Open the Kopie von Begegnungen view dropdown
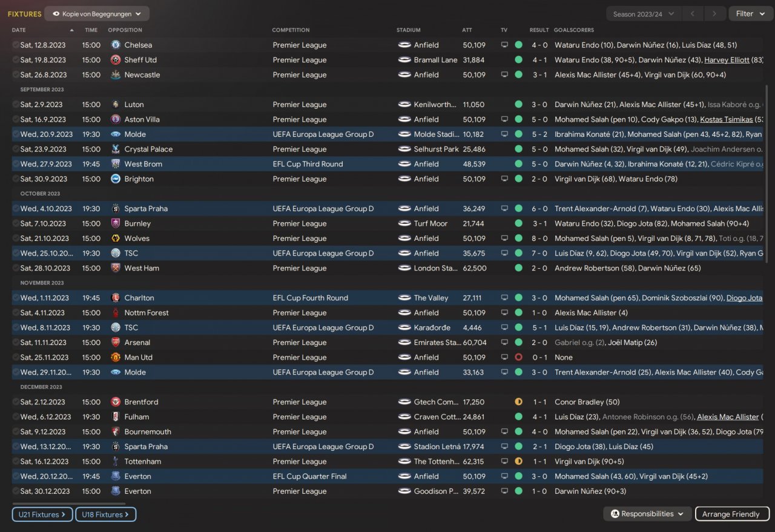Image resolution: width=775 pixels, height=532 pixels. click(97, 14)
